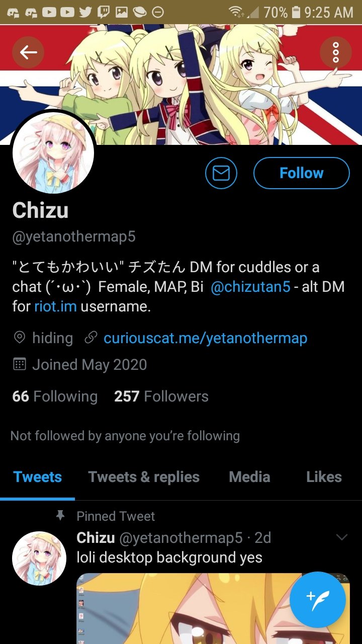The width and height of the screenshot is (362, 644).
Task: Tap the location pin icon next to hiding
Action: coord(19,338)
